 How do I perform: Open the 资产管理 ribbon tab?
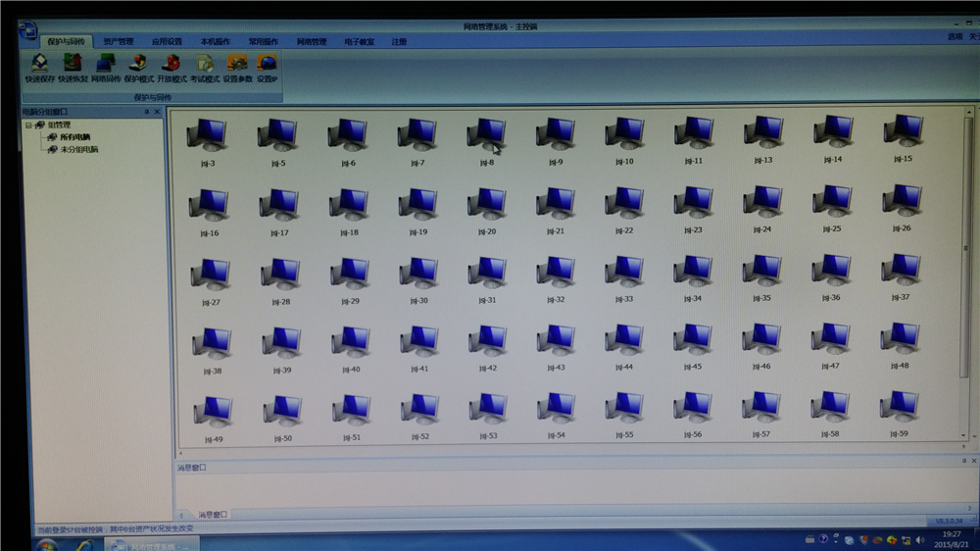[119, 42]
